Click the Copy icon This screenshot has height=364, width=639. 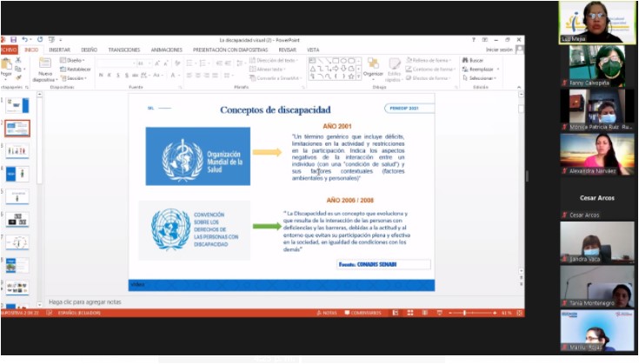pyautogui.click(x=18, y=69)
